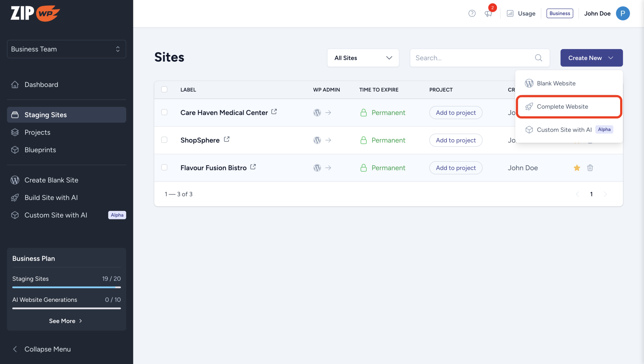Viewport: 644px width, 364px height.
Task: Expand the Create New button dropdown
Action: click(591, 58)
